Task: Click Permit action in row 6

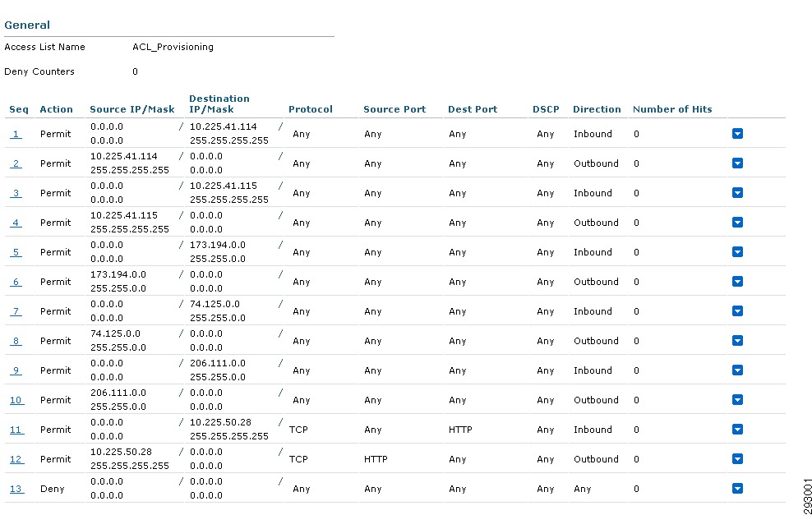Action: [x=55, y=282]
